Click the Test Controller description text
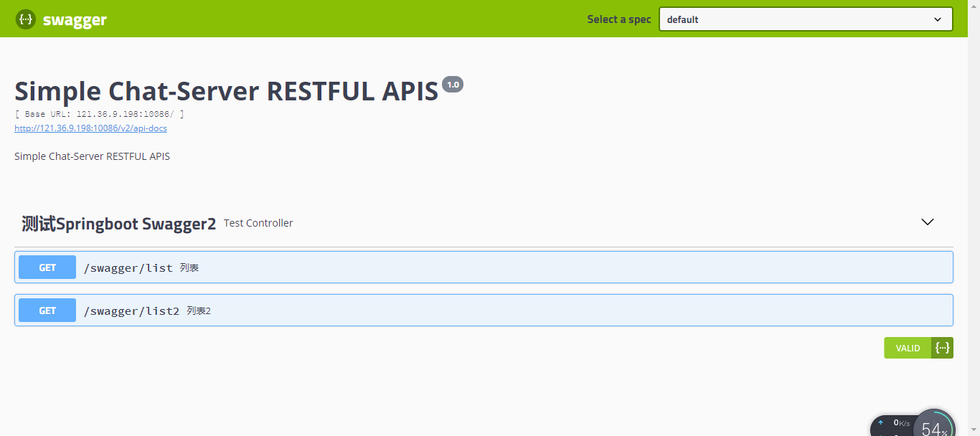 click(x=258, y=223)
